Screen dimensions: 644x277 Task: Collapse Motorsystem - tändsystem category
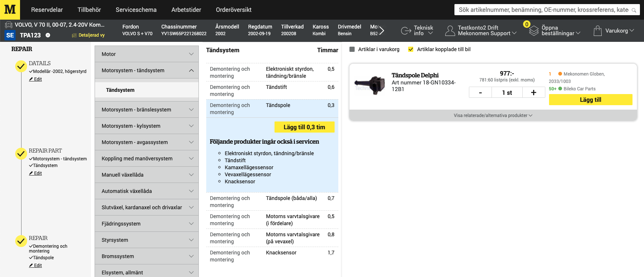147,70
